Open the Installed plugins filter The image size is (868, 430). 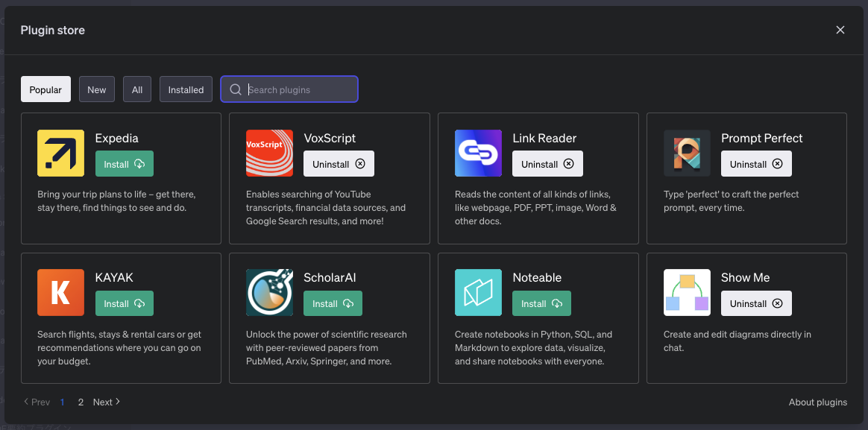coord(186,89)
